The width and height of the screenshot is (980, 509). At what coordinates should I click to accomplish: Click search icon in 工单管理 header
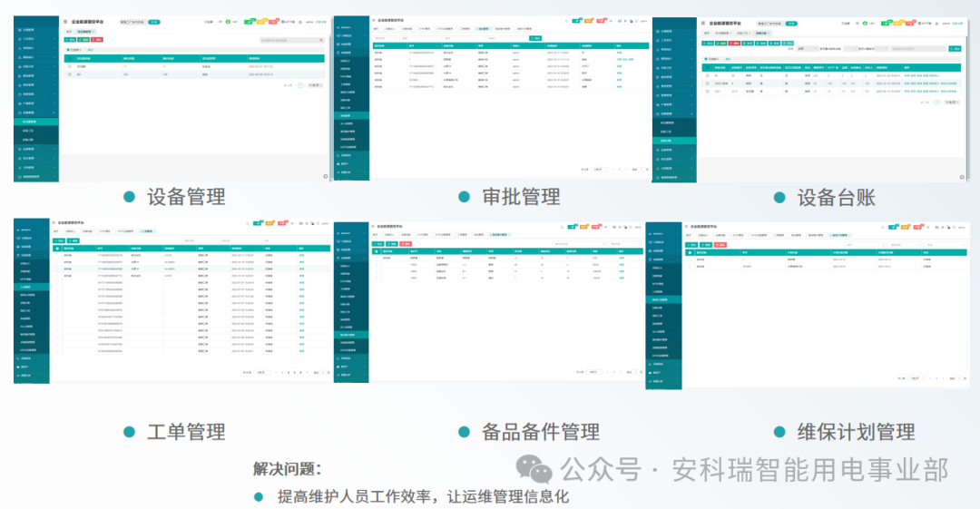(247, 223)
